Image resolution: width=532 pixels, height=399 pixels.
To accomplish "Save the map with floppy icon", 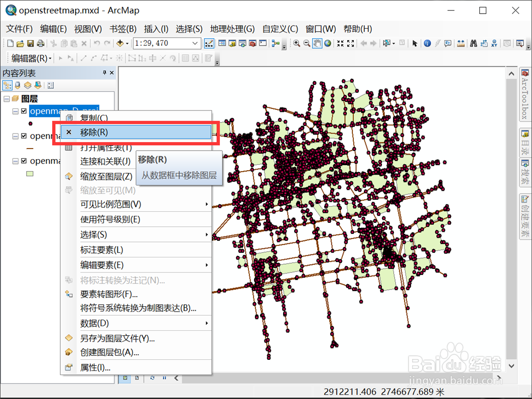I will pos(31,44).
